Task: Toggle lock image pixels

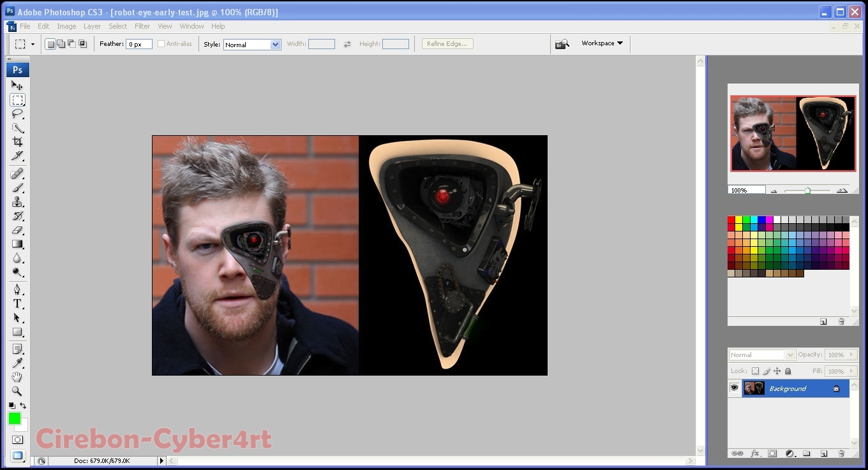Action: point(767,371)
